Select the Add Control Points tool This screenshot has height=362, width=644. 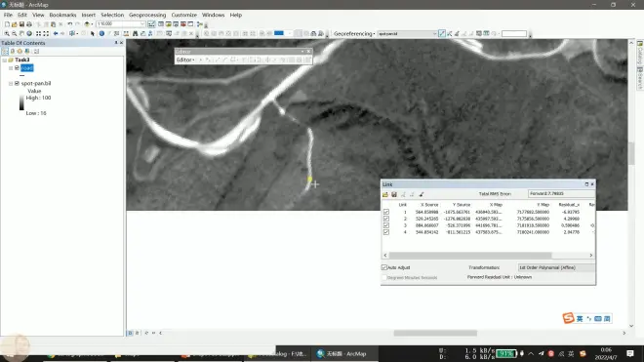point(441,34)
